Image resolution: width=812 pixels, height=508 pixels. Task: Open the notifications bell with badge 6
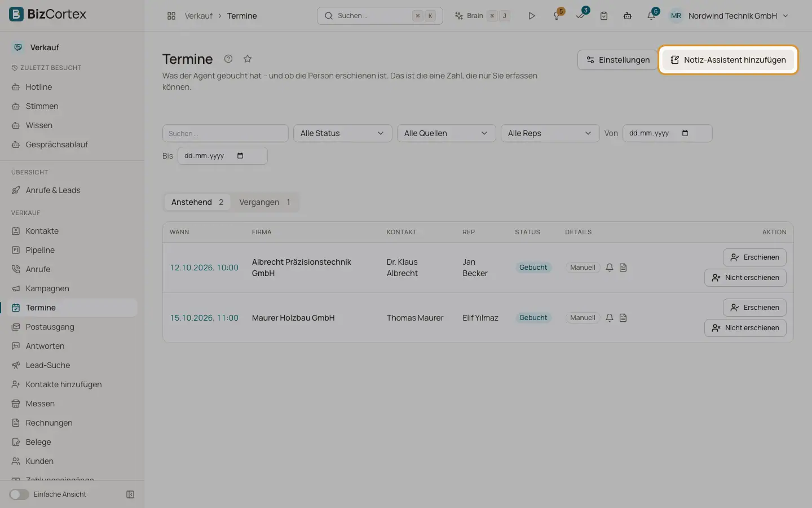pos(651,16)
